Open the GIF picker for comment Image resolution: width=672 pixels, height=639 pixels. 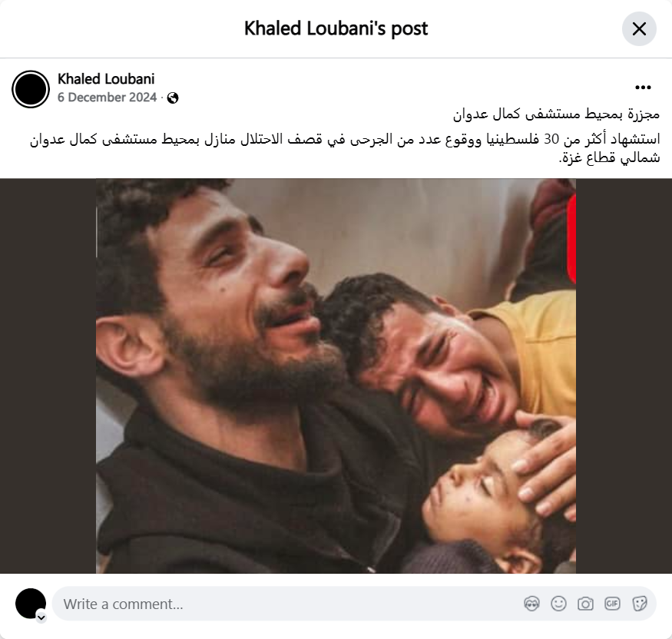pyautogui.click(x=612, y=604)
